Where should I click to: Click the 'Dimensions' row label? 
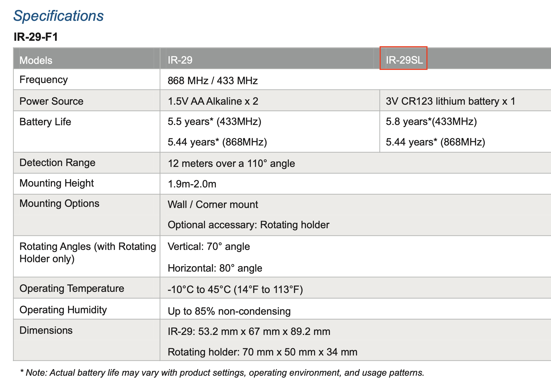(46, 330)
